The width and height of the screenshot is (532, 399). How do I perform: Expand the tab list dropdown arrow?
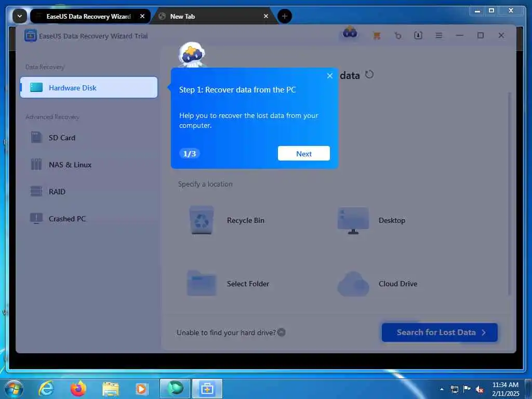click(19, 16)
